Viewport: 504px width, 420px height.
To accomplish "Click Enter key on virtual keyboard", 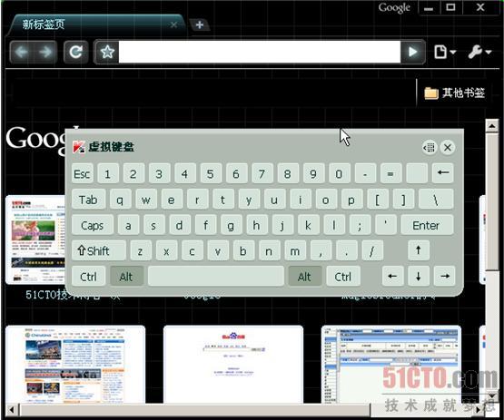I will (x=427, y=225).
